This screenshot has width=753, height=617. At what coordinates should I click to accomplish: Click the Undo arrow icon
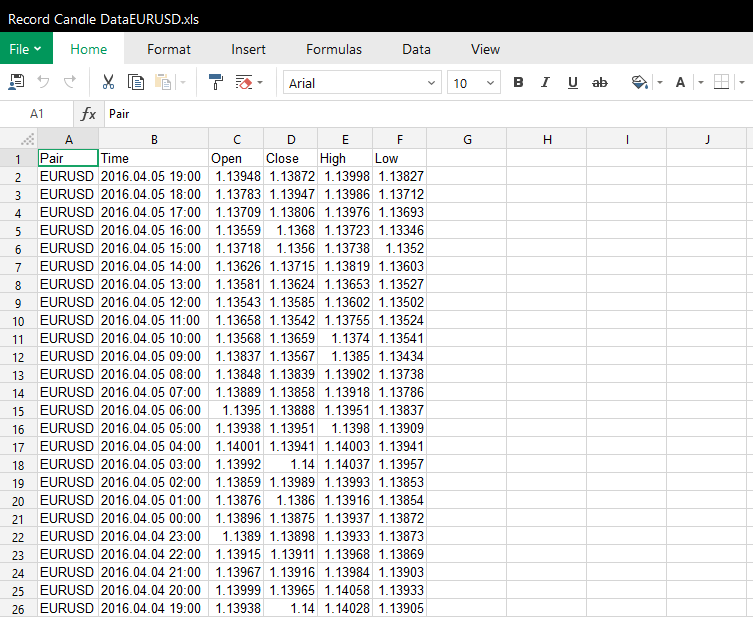(43, 83)
